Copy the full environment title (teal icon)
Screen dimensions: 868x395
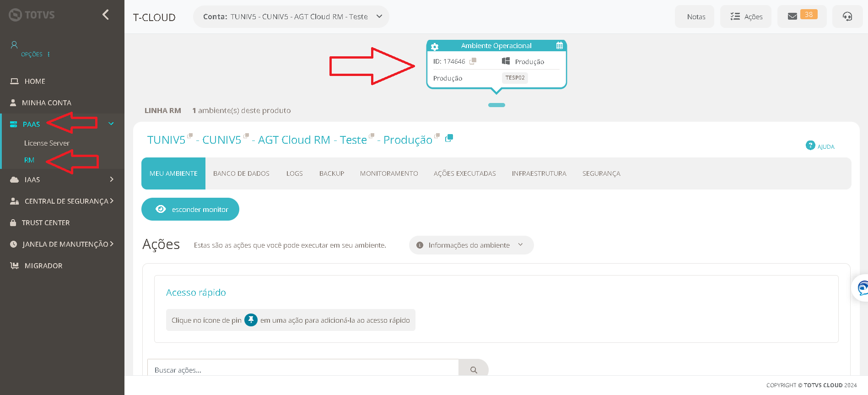click(449, 138)
